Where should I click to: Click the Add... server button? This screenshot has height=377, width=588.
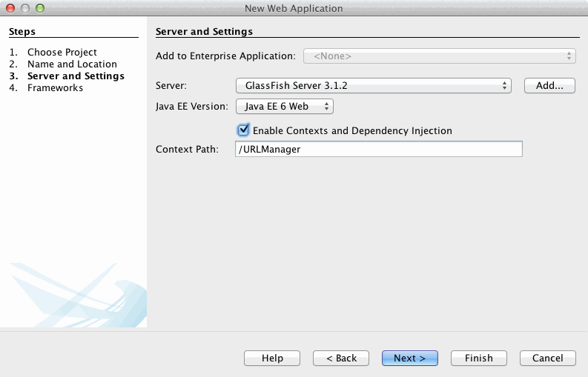click(549, 85)
